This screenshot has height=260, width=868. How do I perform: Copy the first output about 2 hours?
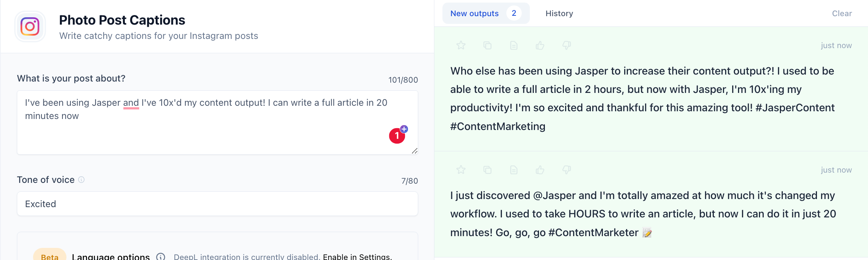[x=487, y=45]
